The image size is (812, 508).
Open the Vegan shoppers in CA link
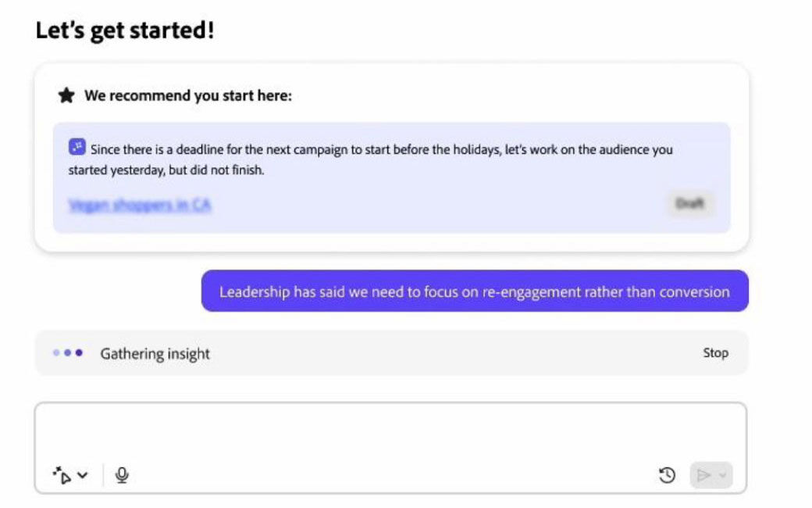pos(140,205)
